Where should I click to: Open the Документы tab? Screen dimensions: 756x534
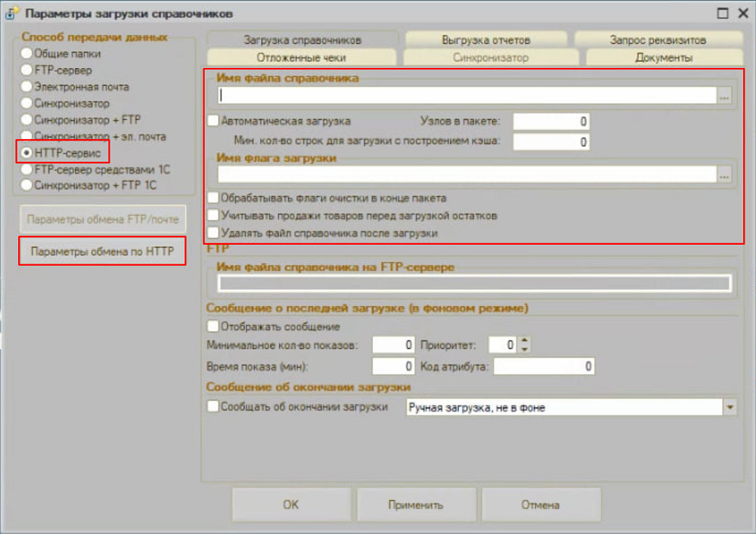click(661, 57)
